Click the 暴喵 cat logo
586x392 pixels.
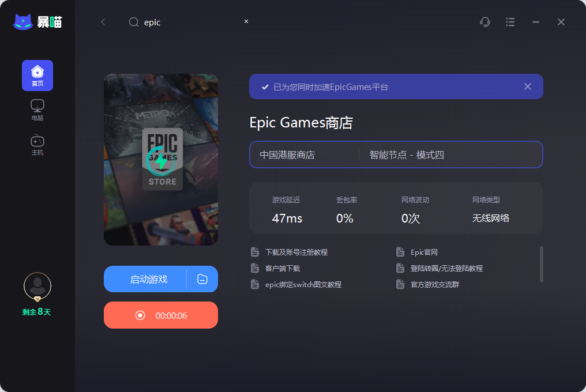point(37,22)
